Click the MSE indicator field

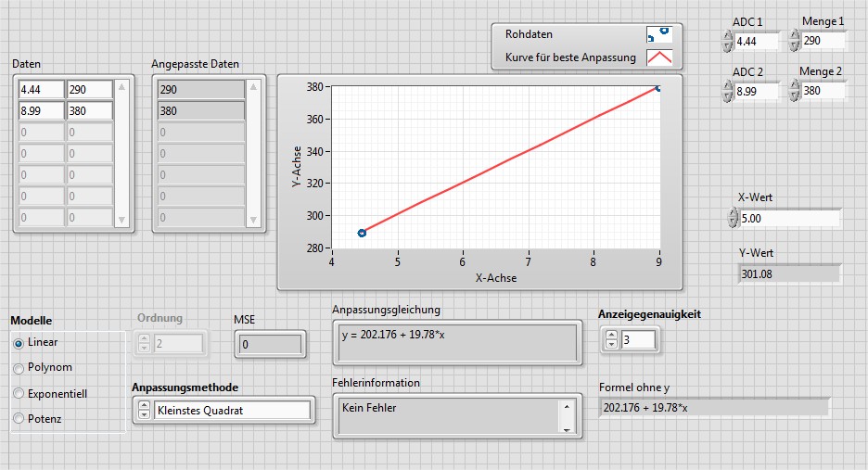click(270, 344)
